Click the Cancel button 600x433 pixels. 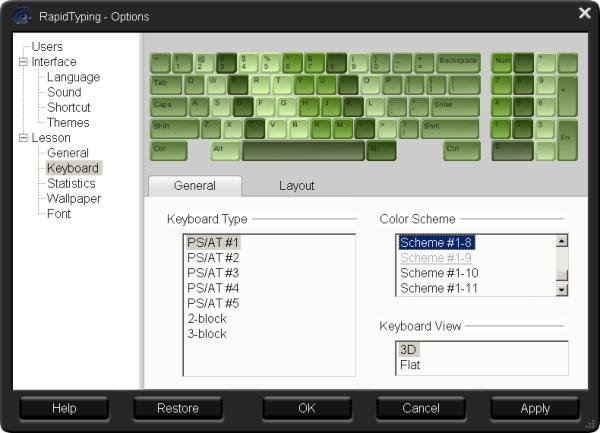(x=421, y=408)
